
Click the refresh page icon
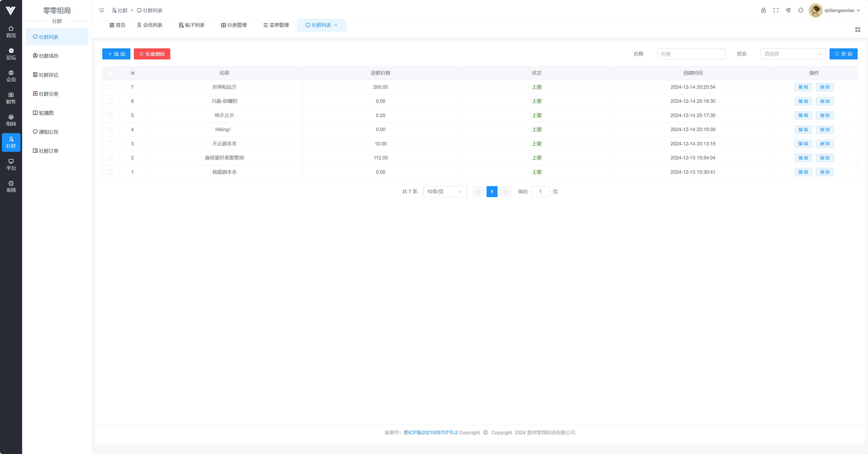pyautogui.click(x=801, y=10)
